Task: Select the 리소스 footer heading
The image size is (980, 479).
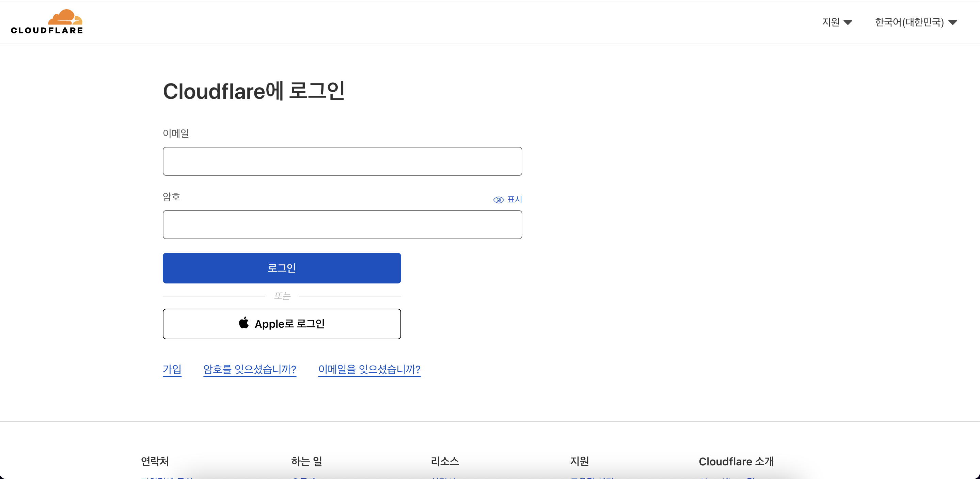Action: coord(444,461)
